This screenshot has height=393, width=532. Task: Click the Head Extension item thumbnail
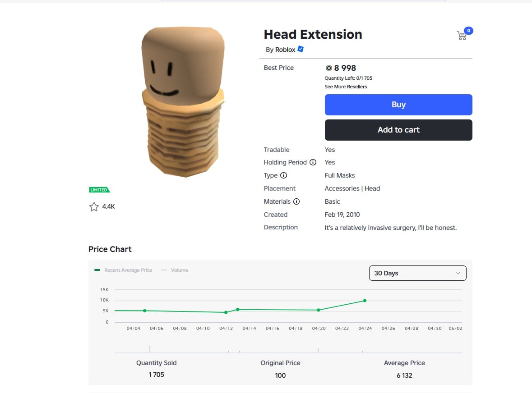point(183,102)
